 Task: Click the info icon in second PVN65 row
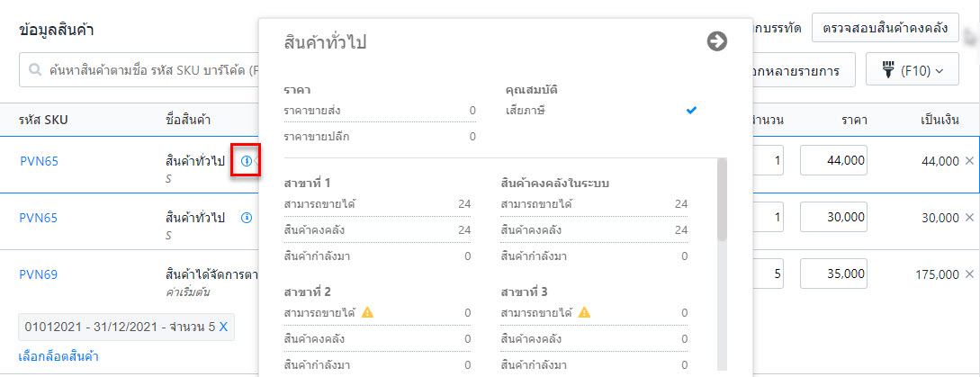(247, 218)
